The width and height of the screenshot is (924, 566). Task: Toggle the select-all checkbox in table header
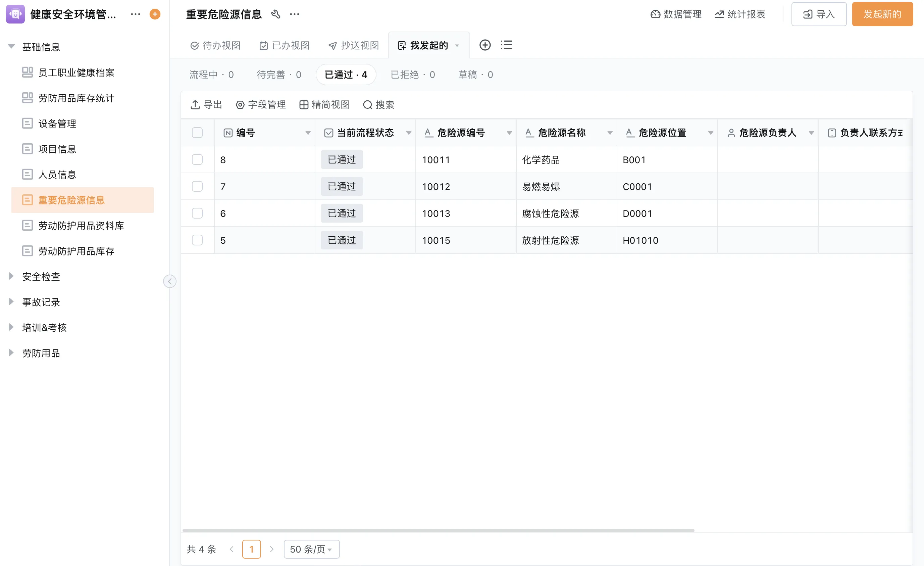[197, 133]
